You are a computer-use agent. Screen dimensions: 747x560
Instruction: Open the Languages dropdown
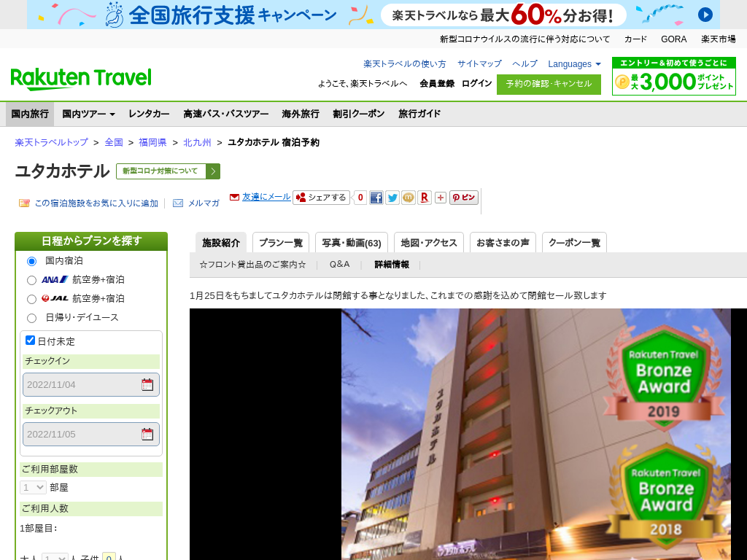tap(575, 64)
